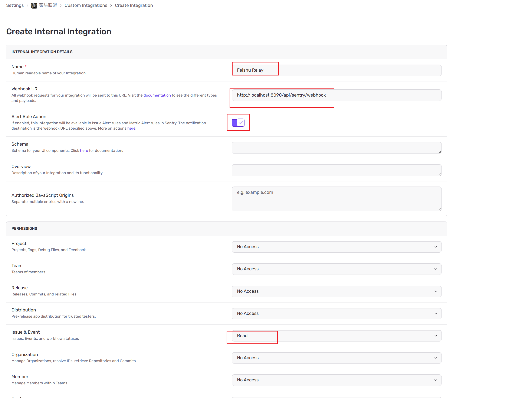Screen dimensions: 532x398
Task: Click into the Schema text area
Action: tap(336, 148)
